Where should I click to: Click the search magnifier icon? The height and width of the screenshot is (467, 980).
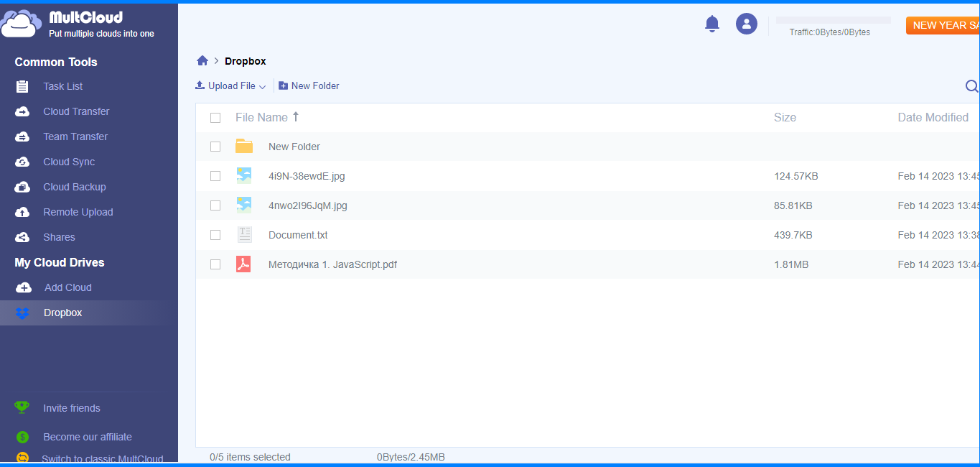coord(972,86)
